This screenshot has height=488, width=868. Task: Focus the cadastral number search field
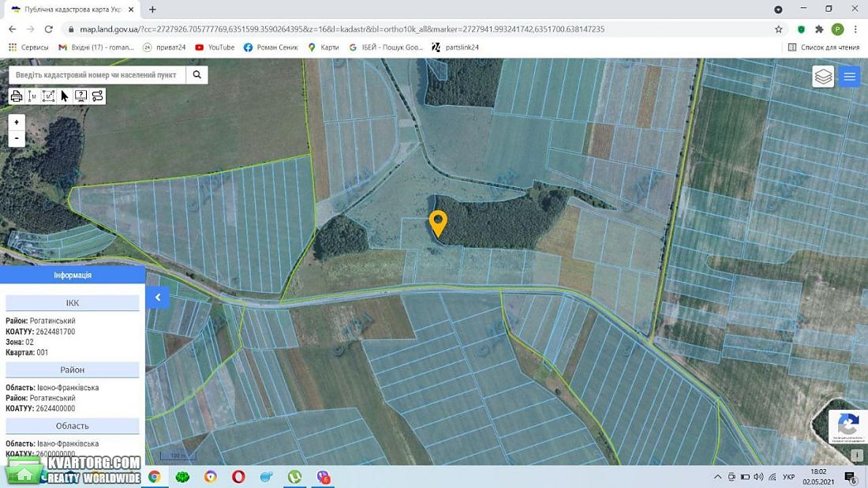[97, 75]
